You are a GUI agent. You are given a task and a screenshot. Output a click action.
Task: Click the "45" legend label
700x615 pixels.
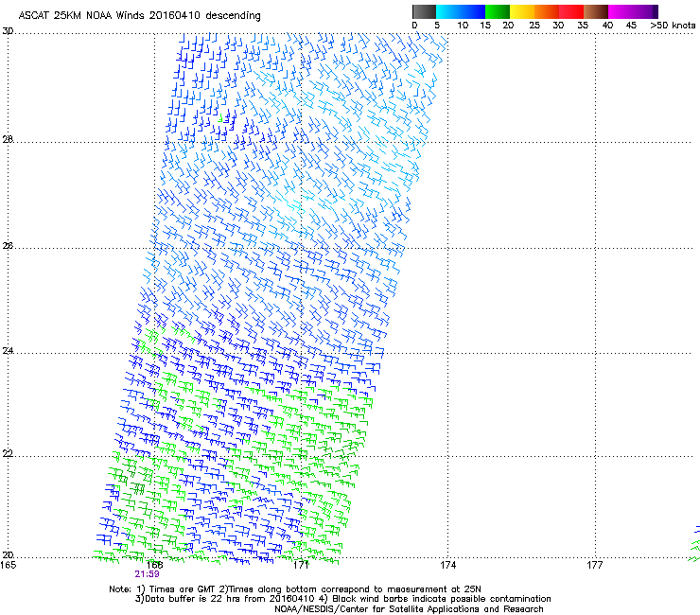pos(631,26)
